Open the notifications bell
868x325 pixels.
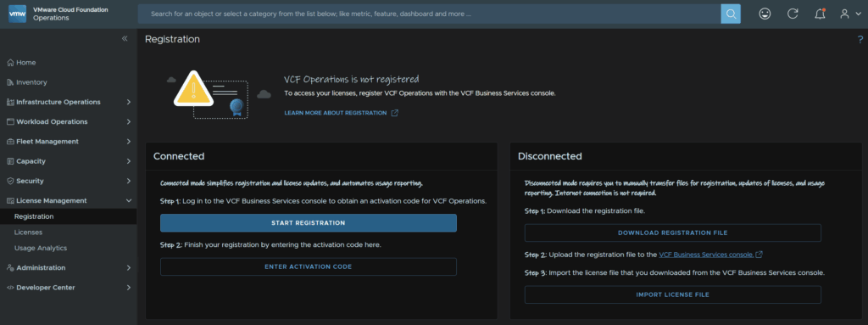coord(820,14)
